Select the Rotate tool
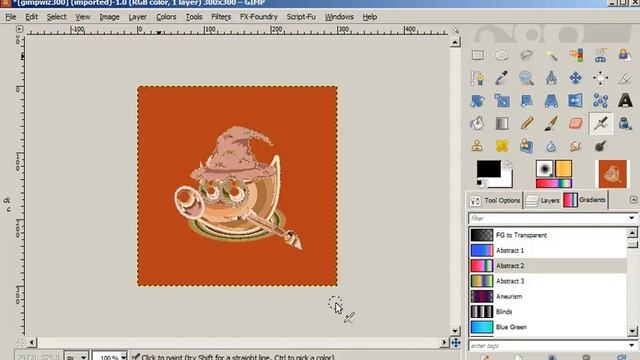Screen dimensions: 640x360 [x=478, y=100]
